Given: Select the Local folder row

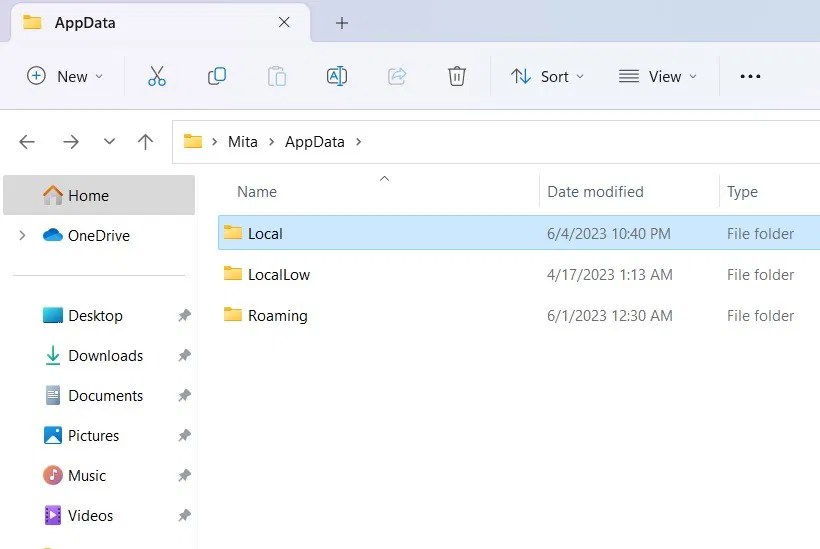Looking at the screenshot, I should pos(519,233).
